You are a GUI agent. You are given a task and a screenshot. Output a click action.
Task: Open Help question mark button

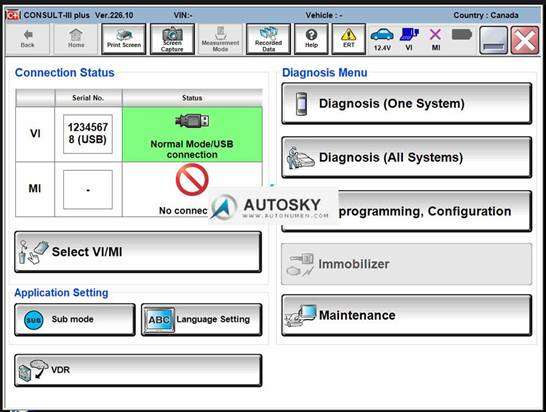(x=311, y=39)
